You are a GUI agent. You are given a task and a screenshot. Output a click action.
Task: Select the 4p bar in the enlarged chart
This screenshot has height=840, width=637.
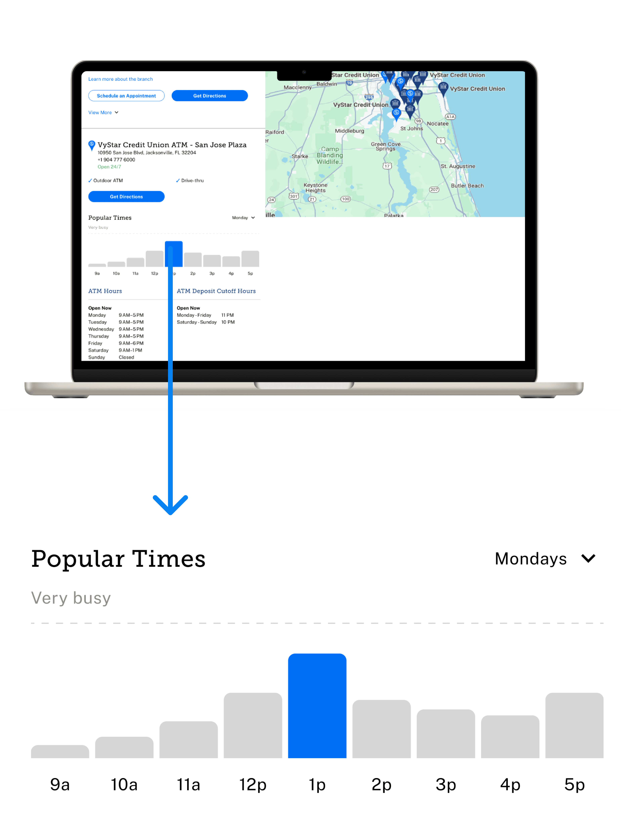click(x=510, y=737)
